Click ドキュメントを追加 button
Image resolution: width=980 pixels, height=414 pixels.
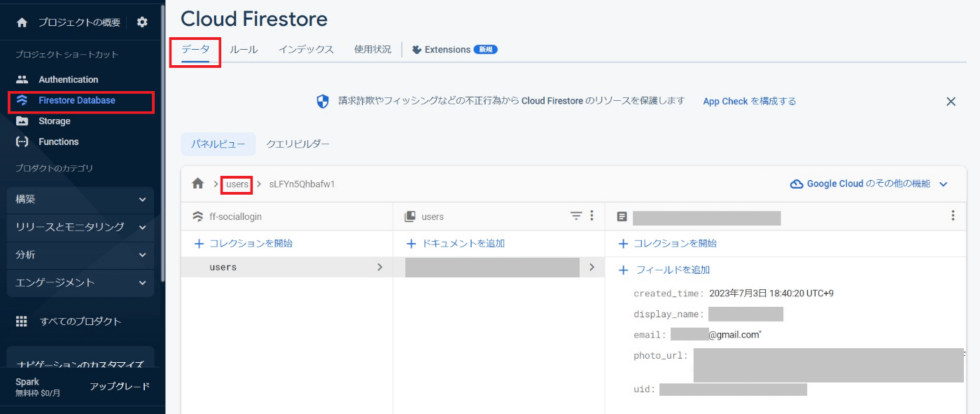[456, 244]
